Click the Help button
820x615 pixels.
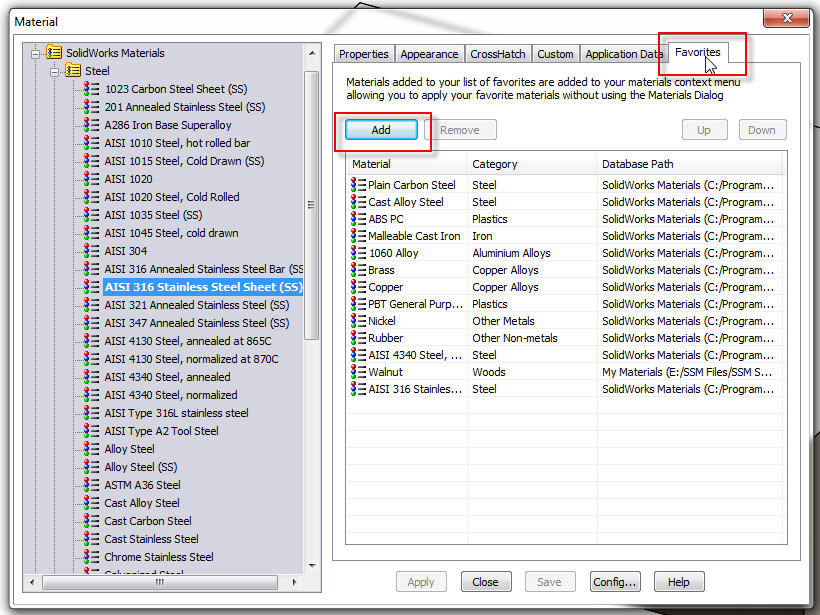coord(678,582)
